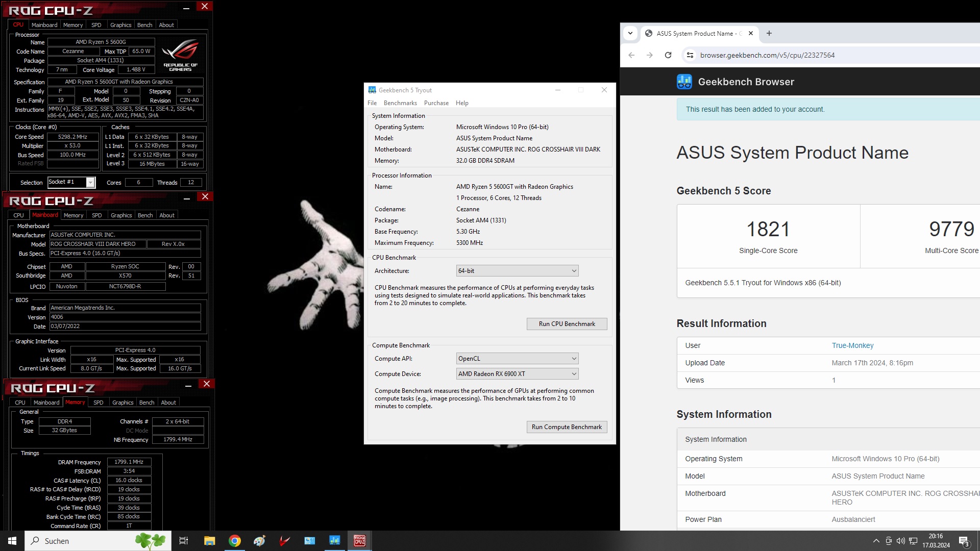Image resolution: width=980 pixels, height=551 pixels.
Task: Open the volume control in the tray
Action: click(x=901, y=541)
